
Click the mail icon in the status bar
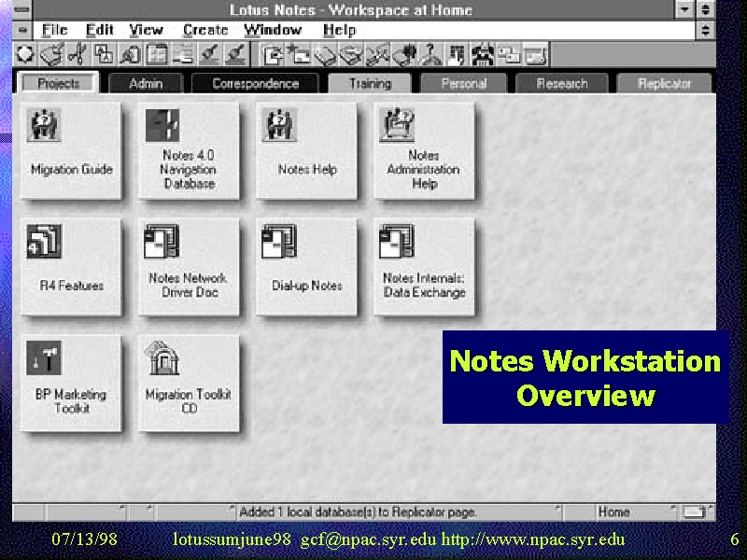pos(694,512)
